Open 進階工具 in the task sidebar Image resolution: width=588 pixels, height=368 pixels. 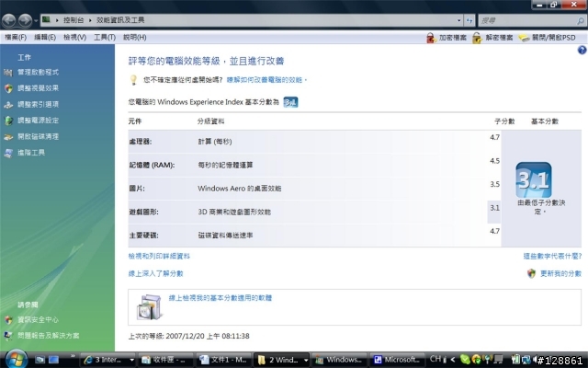pyautogui.click(x=31, y=153)
